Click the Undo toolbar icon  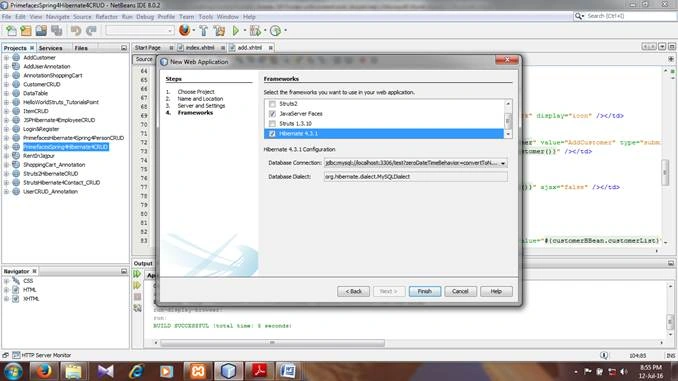(x=76, y=31)
